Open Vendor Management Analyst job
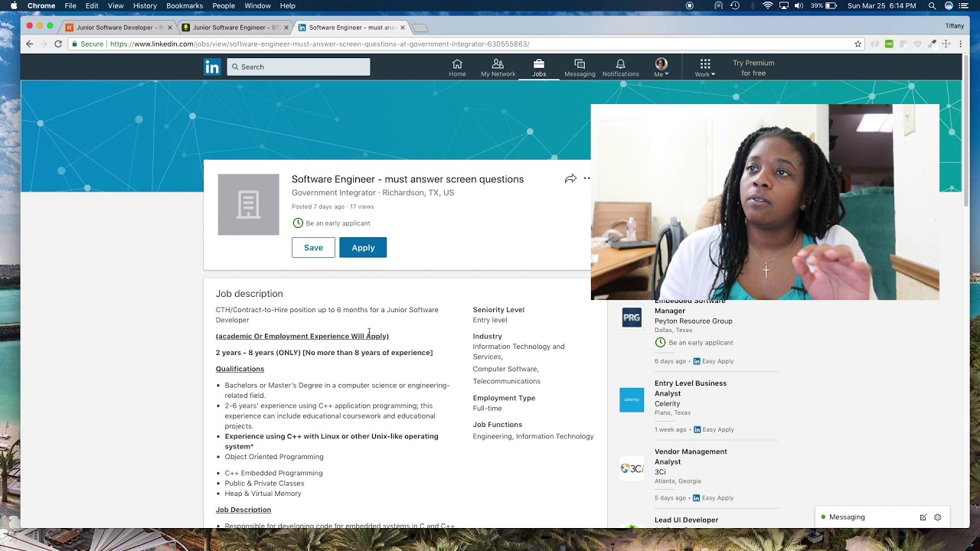 (691, 456)
